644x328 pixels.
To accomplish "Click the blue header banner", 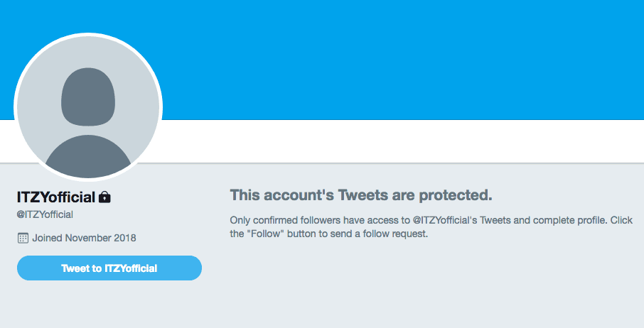I will (x=398, y=57).
